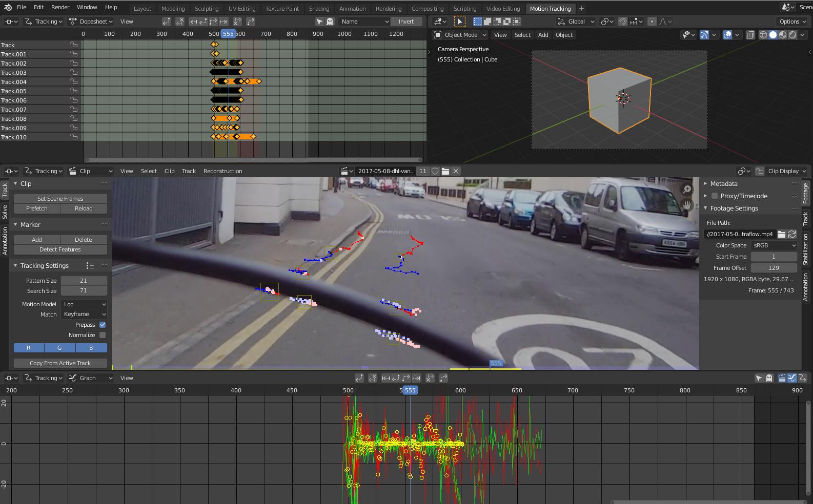This screenshot has width=813, height=504.
Task: Collapse the Tracking Settings panel
Action: point(15,265)
